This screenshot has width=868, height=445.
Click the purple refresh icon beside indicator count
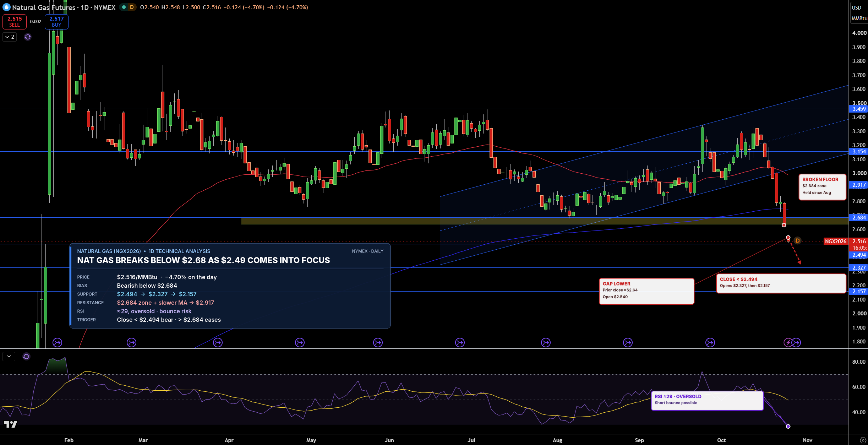(x=28, y=37)
